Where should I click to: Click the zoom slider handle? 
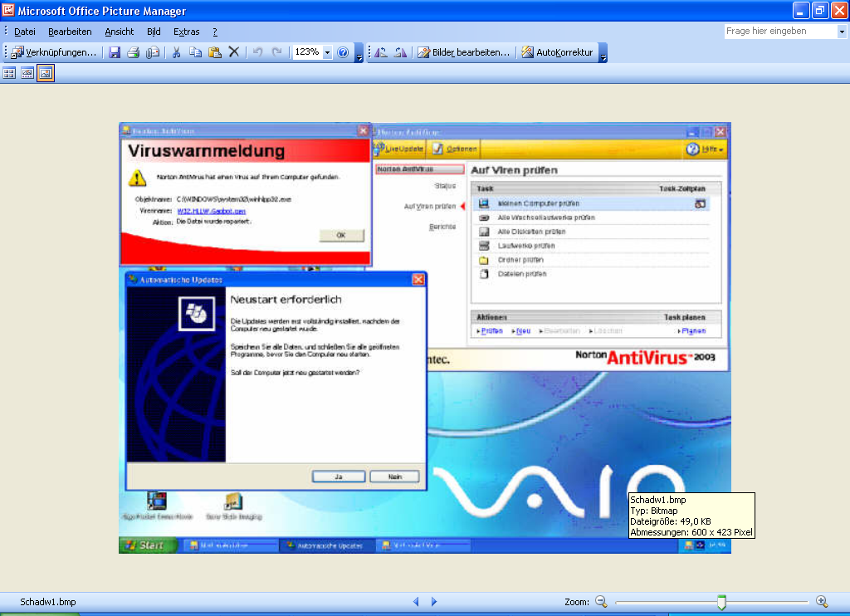tap(721, 602)
